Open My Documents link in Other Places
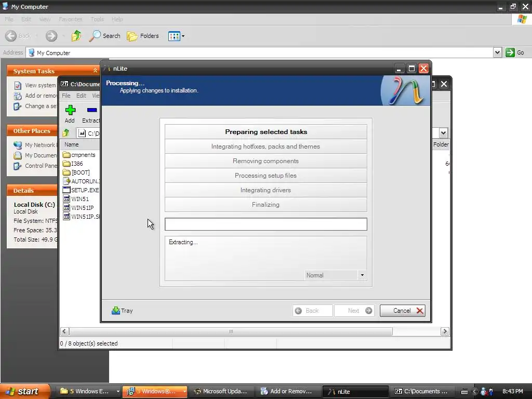The height and width of the screenshot is (399, 532). [35, 155]
